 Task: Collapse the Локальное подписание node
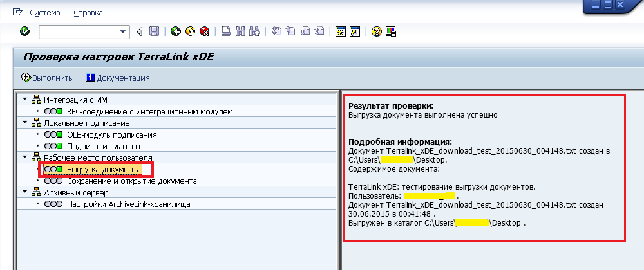(x=25, y=123)
